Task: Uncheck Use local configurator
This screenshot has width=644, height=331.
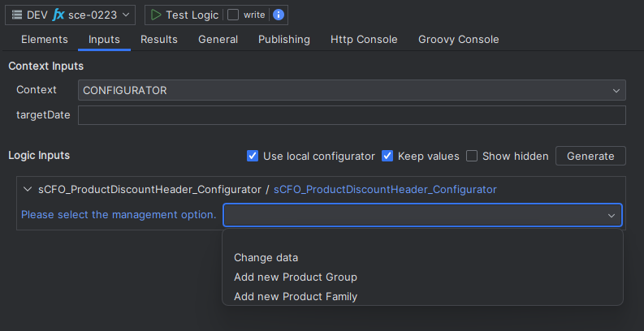Action: tap(253, 156)
